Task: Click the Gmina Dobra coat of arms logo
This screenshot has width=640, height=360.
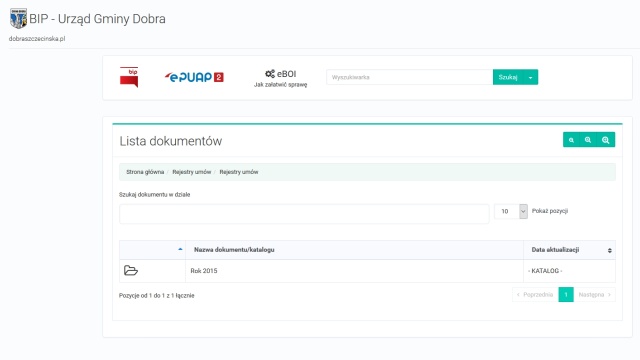Action: click(18, 18)
